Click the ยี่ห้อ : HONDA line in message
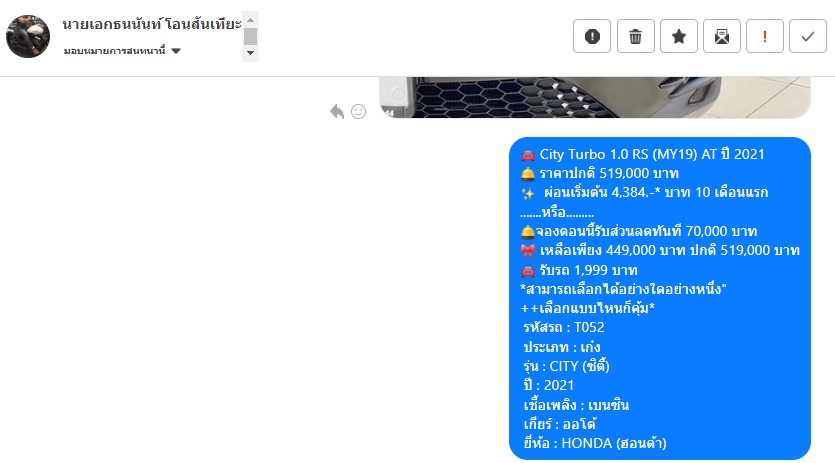 [595, 443]
